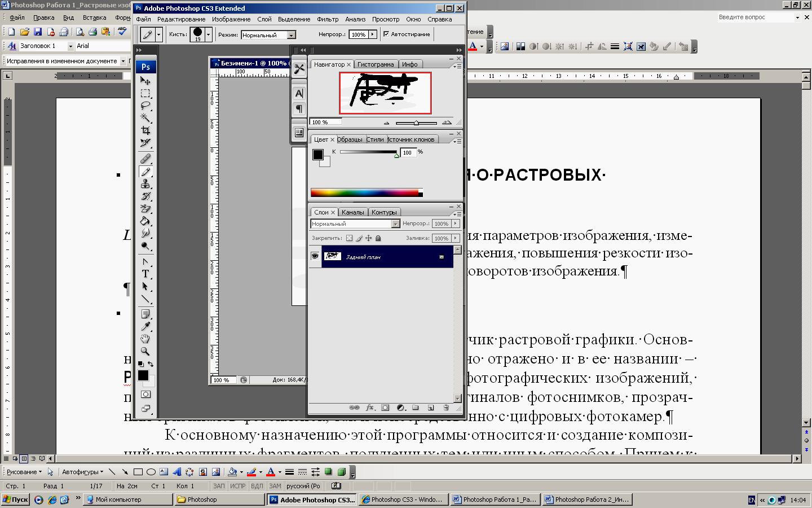Open the Режим blending mode dropdown

click(291, 35)
